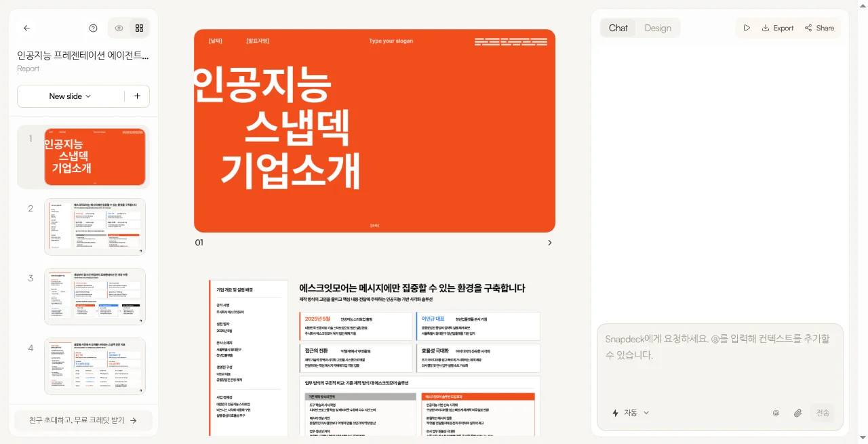Open the 자동 mode dropdown
The height and width of the screenshot is (444, 868).
coord(631,413)
